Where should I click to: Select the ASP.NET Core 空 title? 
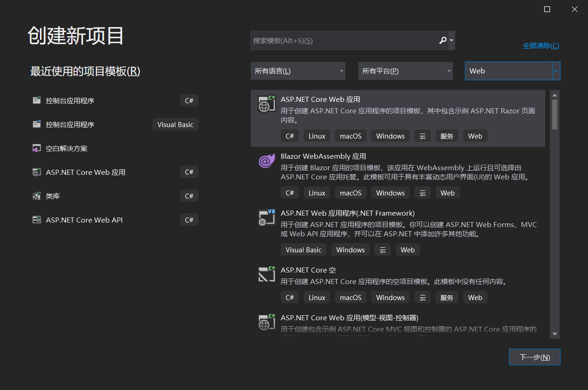coord(308,270)
